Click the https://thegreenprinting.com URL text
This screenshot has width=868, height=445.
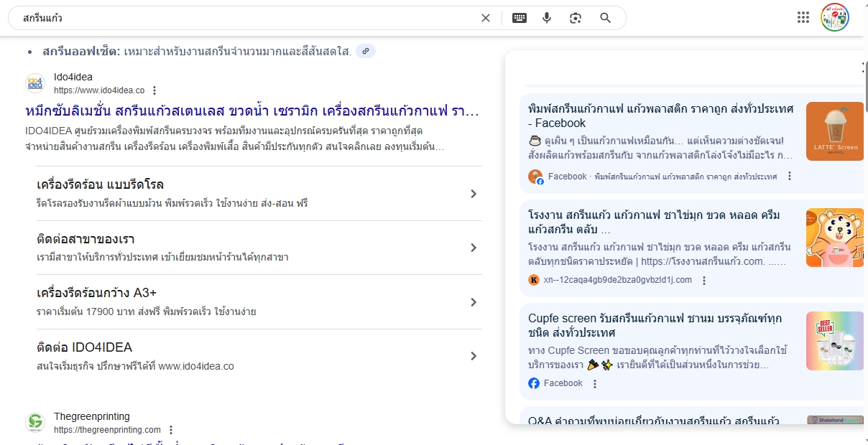(107, 430)
